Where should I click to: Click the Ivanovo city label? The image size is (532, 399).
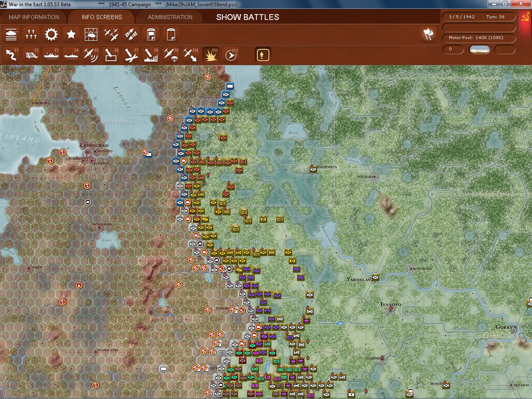[391, 304]
